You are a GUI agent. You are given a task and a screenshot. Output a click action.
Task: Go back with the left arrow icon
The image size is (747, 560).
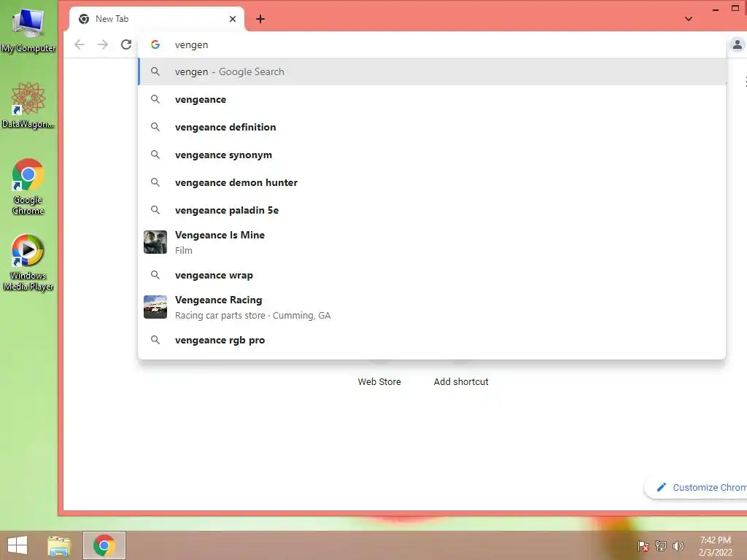(80, 44)
